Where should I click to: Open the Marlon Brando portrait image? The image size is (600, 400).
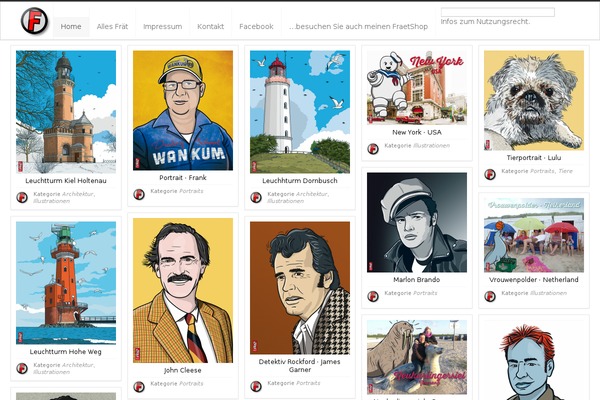[417, 222]
